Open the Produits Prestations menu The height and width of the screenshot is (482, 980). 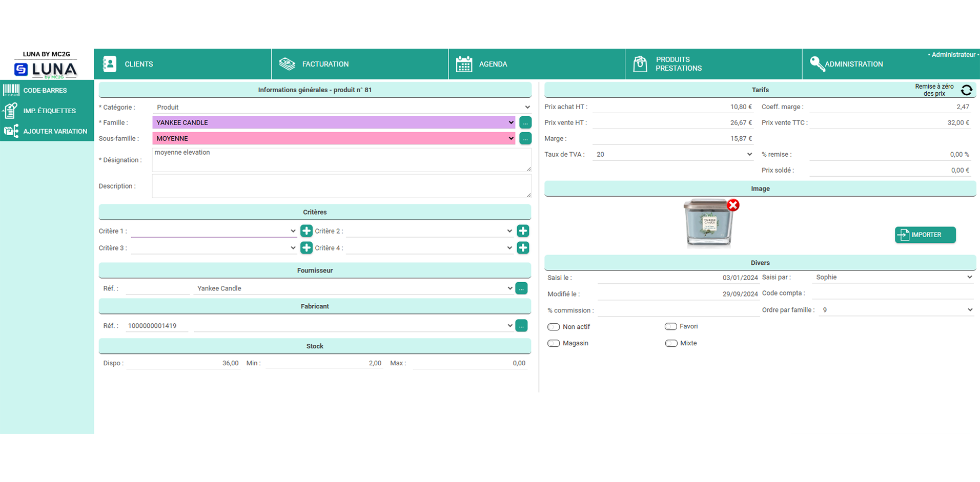(x=713, y=64)
